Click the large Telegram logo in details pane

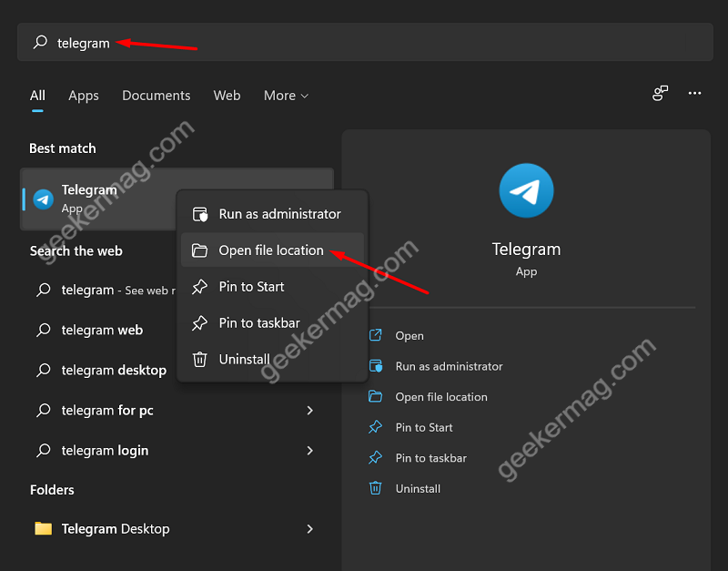point(526,190)
